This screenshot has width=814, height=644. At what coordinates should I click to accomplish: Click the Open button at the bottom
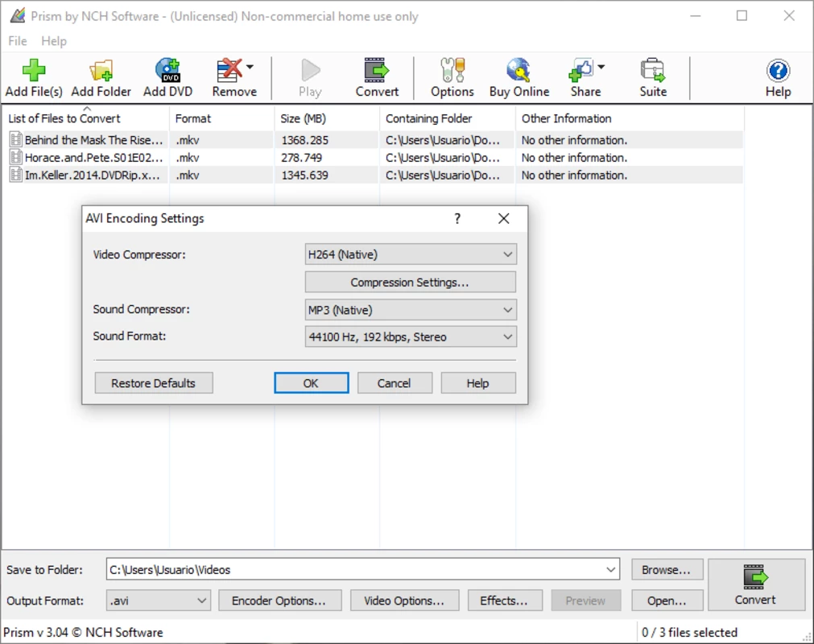coord(667,601)
